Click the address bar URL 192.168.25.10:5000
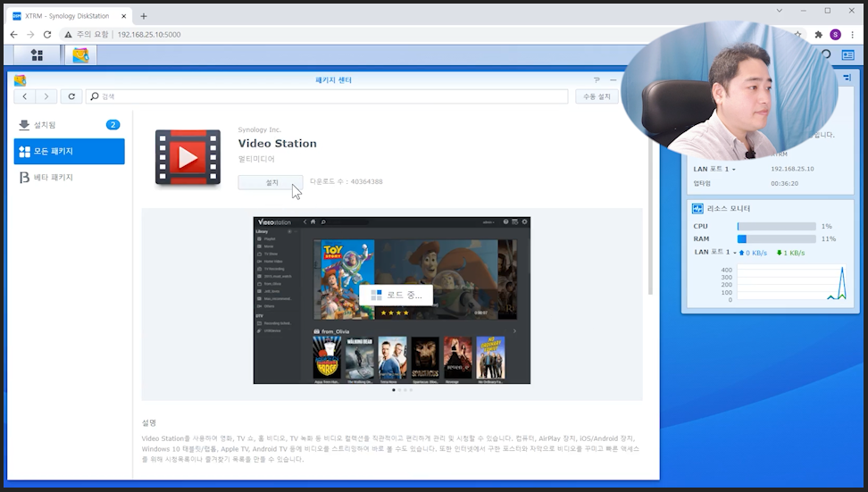The height and width of the screenshot is (492, 868). (x=149, y=34)
